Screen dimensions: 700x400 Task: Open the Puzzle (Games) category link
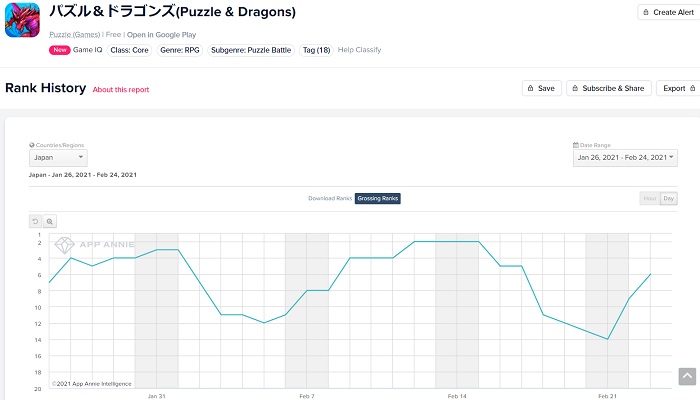[x=75, y=35]
